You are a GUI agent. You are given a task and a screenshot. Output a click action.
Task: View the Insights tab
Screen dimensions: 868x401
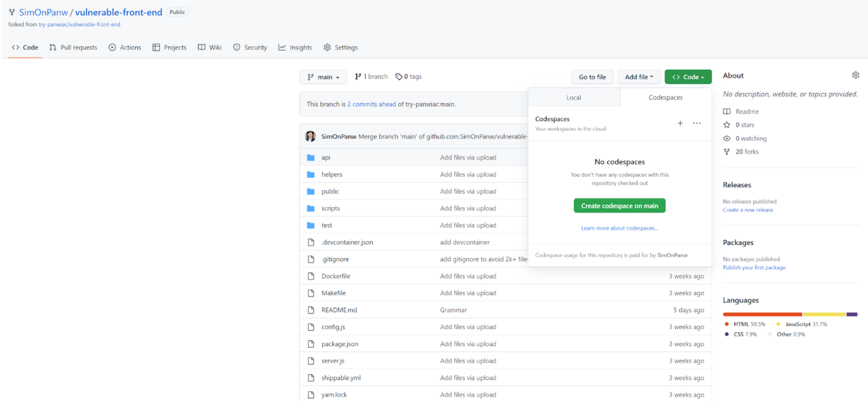point(295,48)
